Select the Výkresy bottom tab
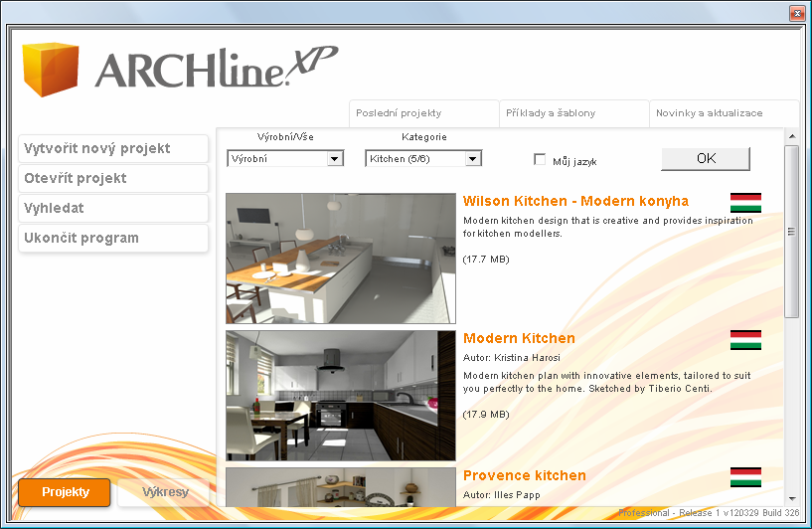This screenshot has height=529, width=812. pyautogui.click(x=164, y=492)
